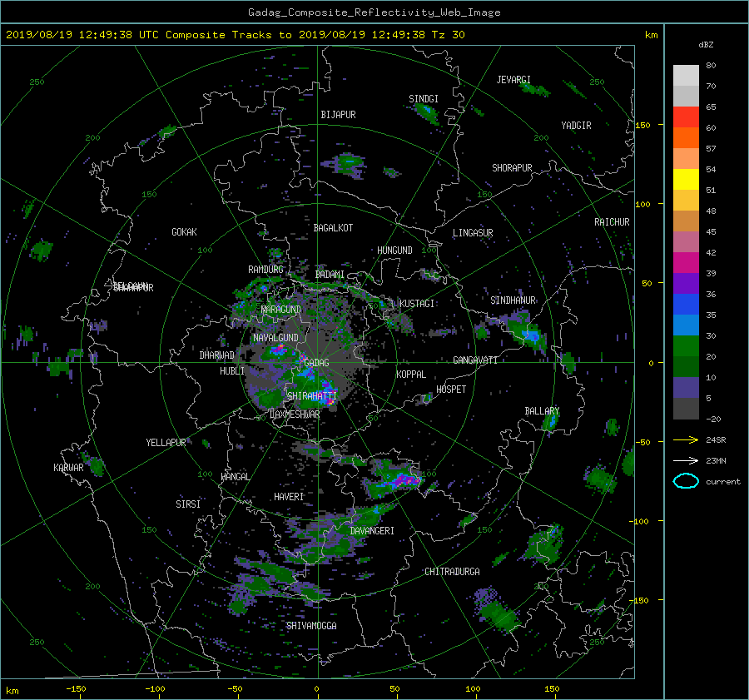Click the magenta 39 dBZ legend swatch
The image size is (749, 700).
686,262
